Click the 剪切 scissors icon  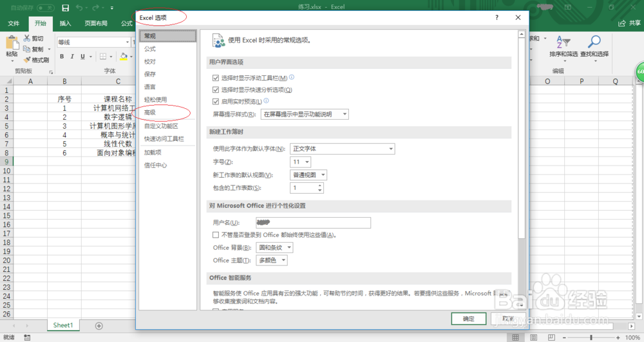point(27,38)
